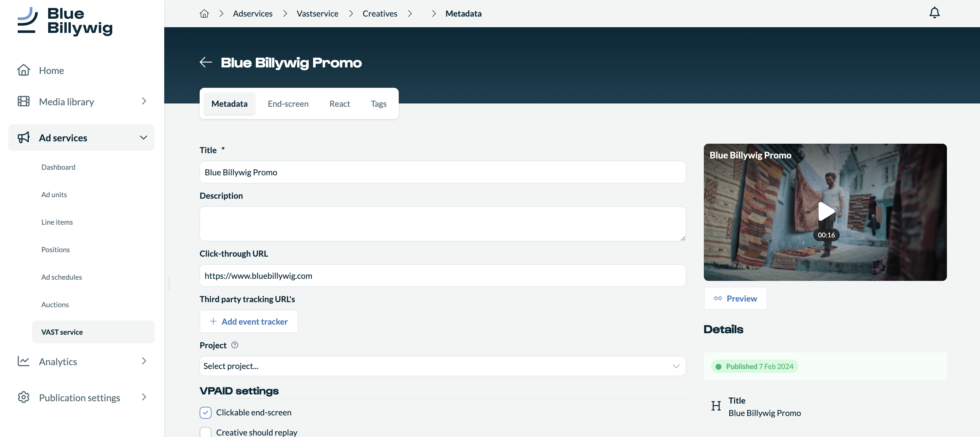This screenshot has width=980, height=437.
Task: Click the Published 7 Feb 2024 status
Action: (754, 366)
